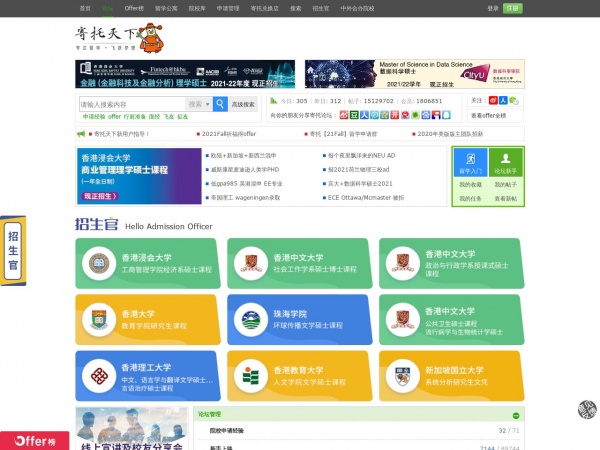Image resolution: width=600 pixels, height=450 pixels.
Task: Click the green WeChat follow icon
Action: click(x=513, y=101)
